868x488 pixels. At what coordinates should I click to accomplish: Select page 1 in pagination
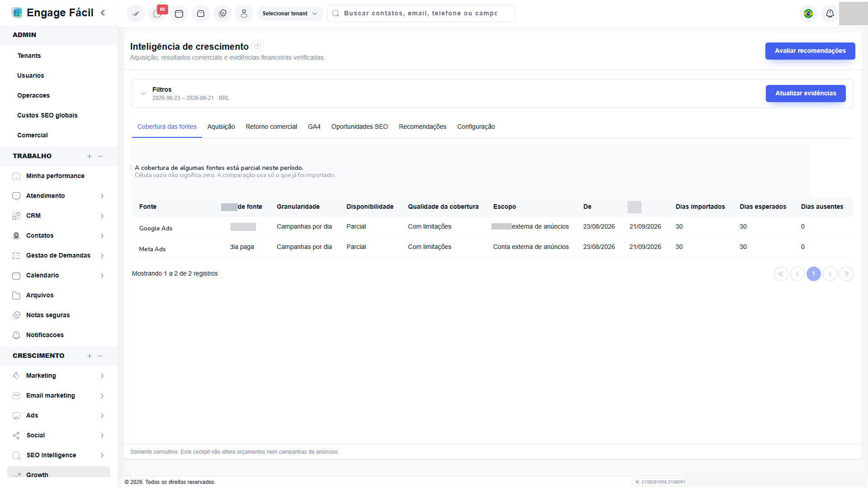tap(814, 274)
